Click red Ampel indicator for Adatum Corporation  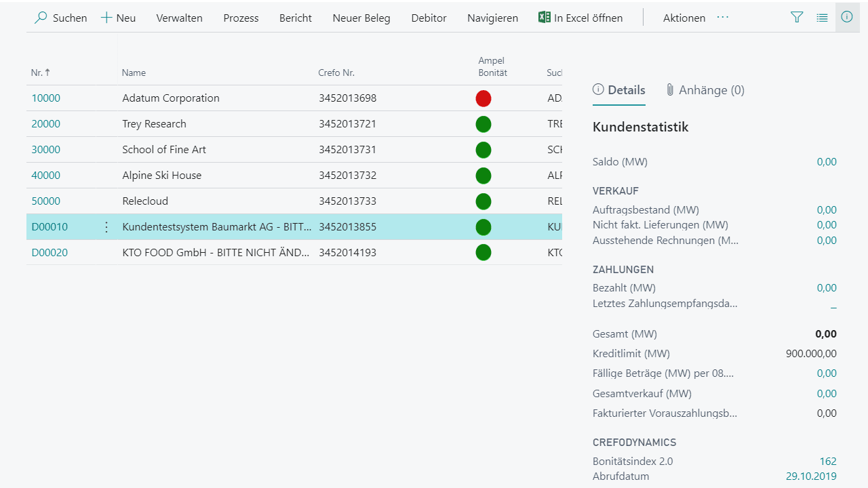pyautogui.click(x=484, y=98)
